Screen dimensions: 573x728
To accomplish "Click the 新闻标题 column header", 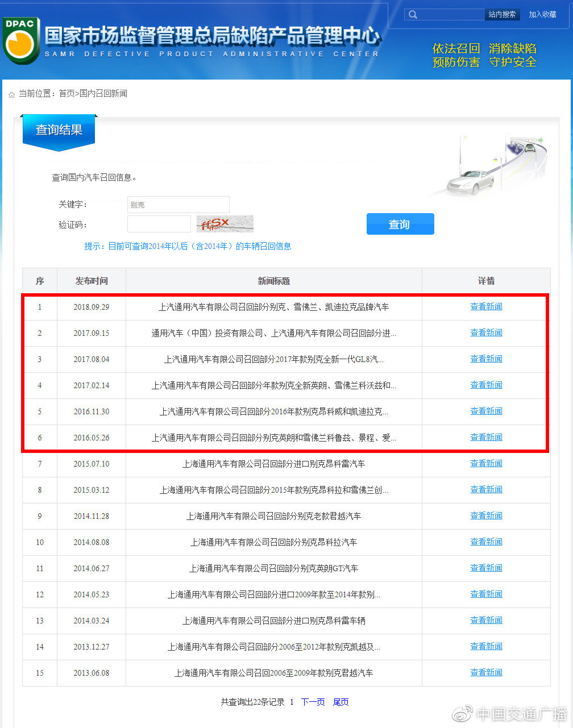I will pos(274,281).
